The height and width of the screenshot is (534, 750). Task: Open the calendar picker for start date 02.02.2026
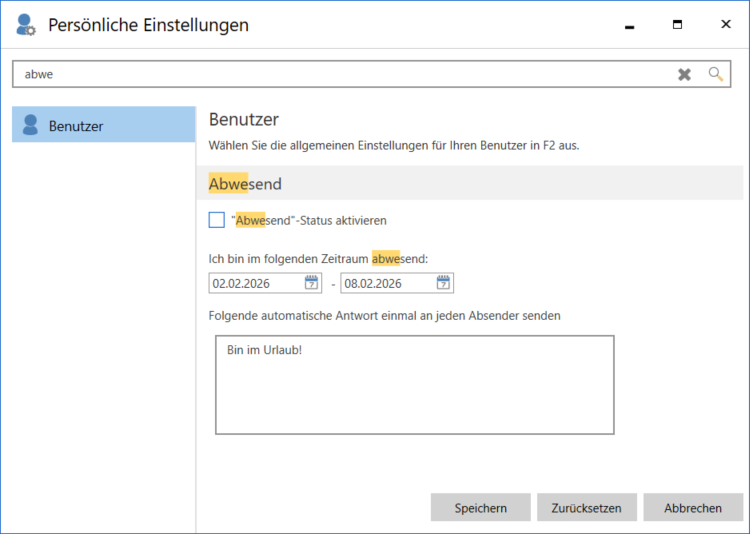click(311, 283)
